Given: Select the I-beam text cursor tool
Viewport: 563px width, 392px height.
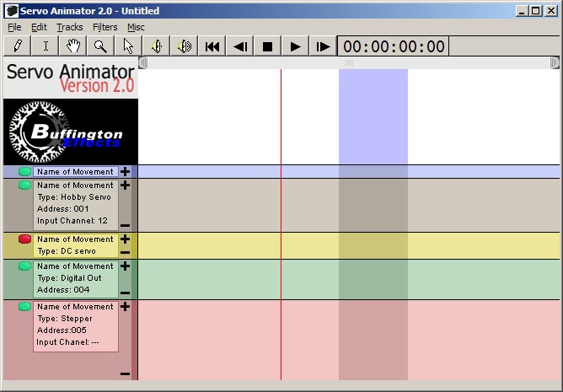Looking at the screenshot, I should (46, 46).
